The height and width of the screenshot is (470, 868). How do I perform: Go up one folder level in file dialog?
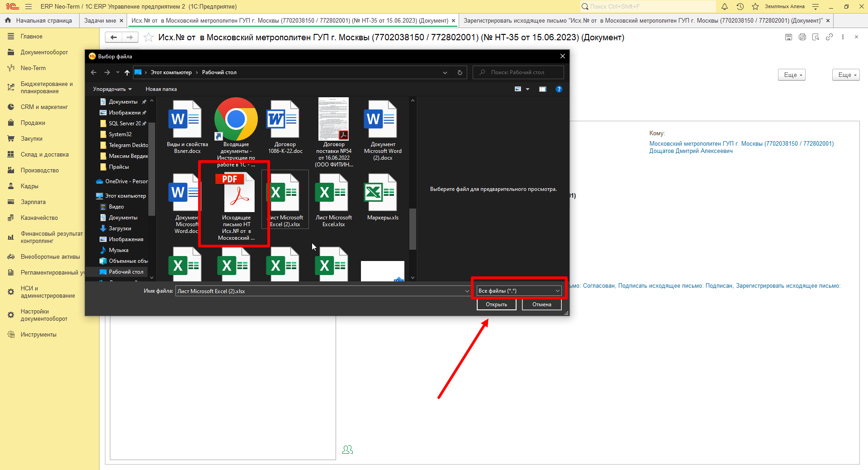pyautogui.click(x=127, y=72)
